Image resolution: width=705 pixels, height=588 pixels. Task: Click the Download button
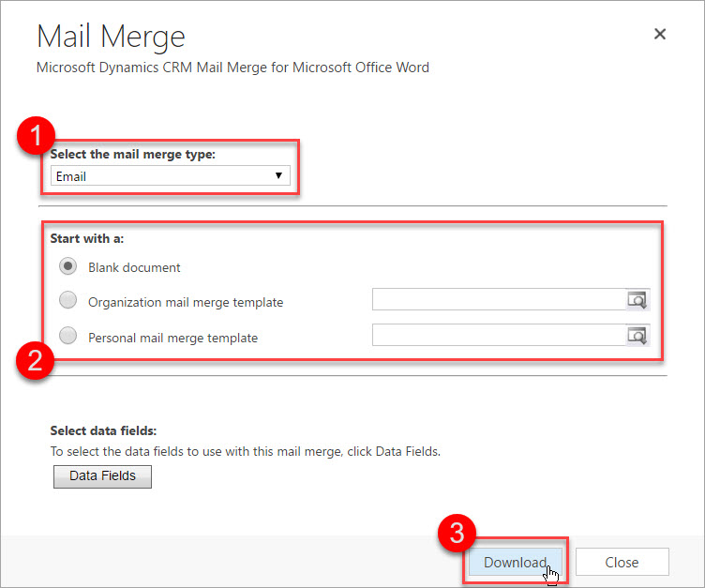pyautogui.click(x=515, y=563)
